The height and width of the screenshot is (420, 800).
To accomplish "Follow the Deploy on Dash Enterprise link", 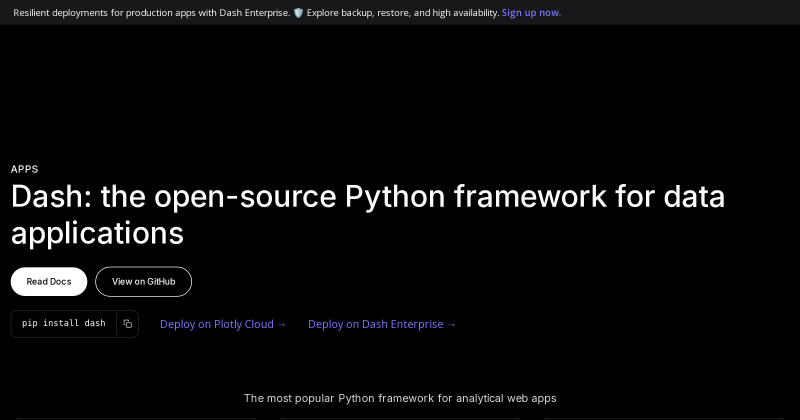I will (x=382, y=324).
